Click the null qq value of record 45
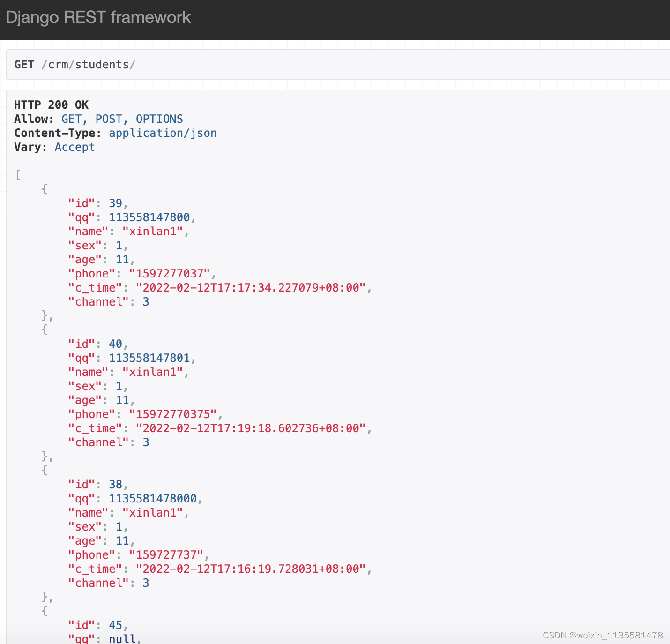Screen dimensions: 670x644 [122, 637]
